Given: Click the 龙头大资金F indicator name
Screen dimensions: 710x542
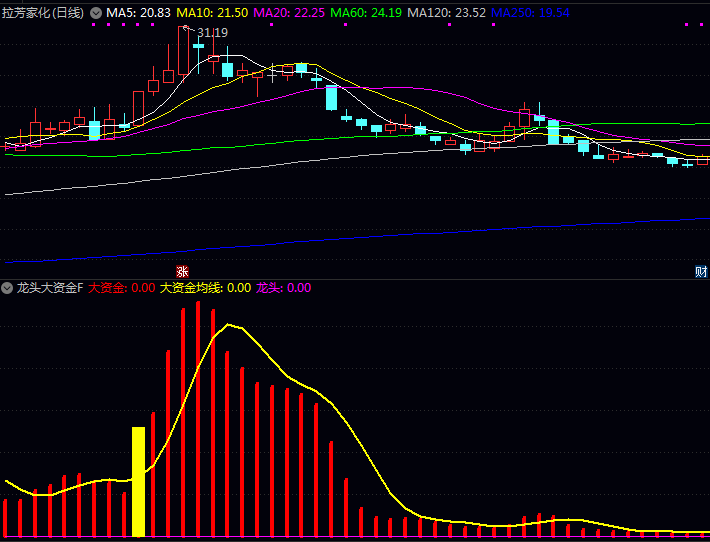Looking at the screenshot, I should [50, 288].
